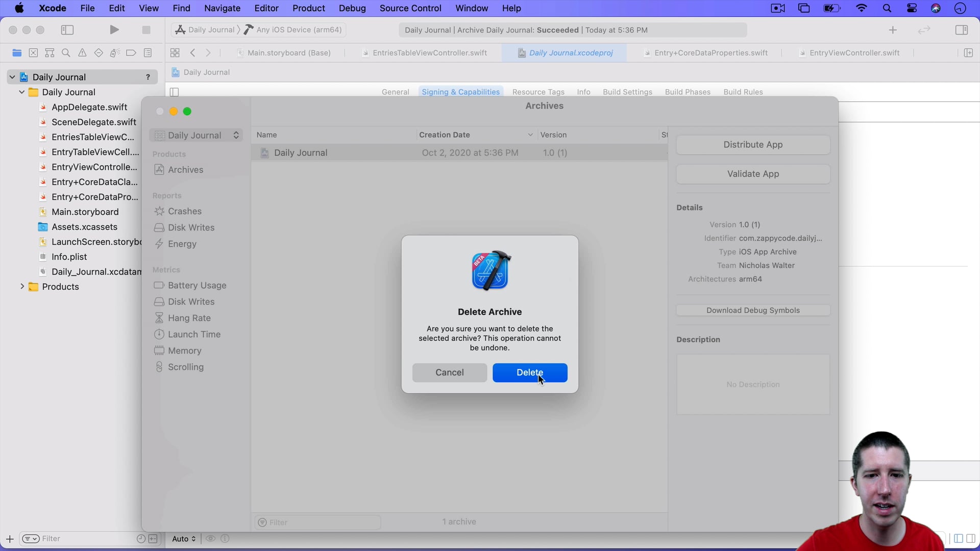Click the add editor icon at right
980x551 pixels.
point(968,53)
